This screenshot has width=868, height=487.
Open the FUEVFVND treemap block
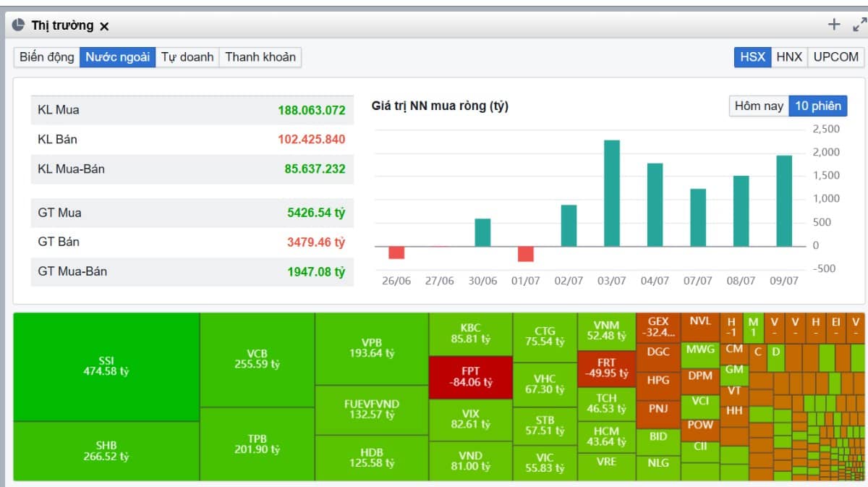(x=371, y=409)
